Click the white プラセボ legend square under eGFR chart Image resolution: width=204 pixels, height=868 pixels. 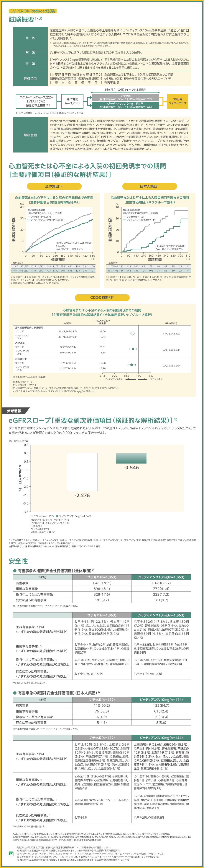(x=32, y=516)
